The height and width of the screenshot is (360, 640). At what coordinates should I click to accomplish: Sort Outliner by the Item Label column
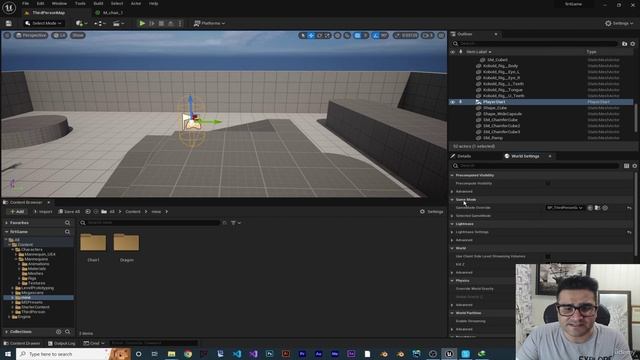click(x=478, y=52)
